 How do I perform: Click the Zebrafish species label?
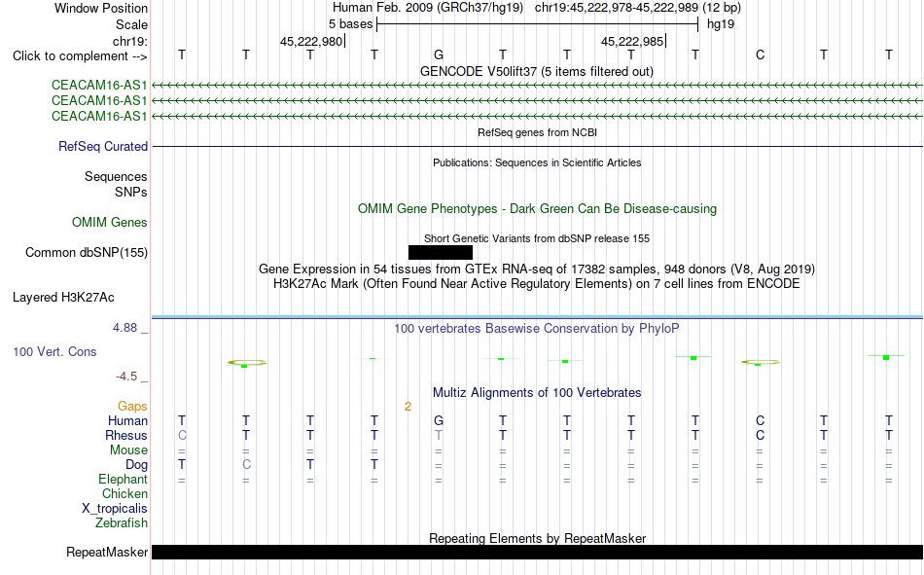pyautogui.click(x=122, y=523)
